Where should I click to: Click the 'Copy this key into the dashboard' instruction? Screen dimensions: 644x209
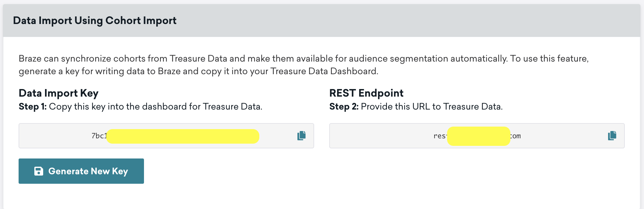click(x=155, y=107)
